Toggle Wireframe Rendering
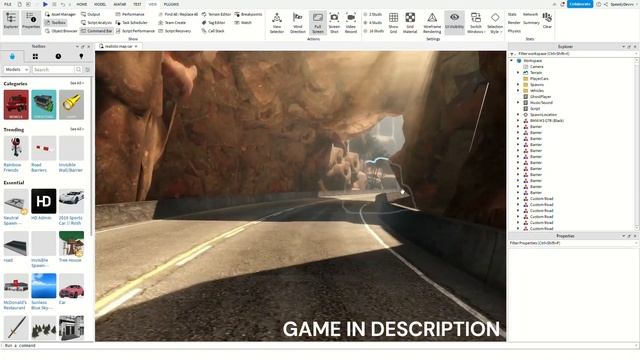The width and height of the screenshot is (640, 360). [x=432, y=23]
